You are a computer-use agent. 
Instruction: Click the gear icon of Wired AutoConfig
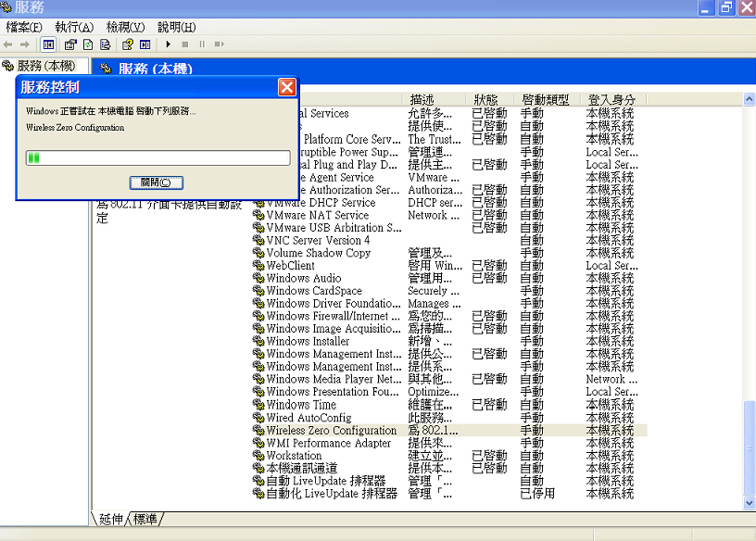[x=258, y=417]
